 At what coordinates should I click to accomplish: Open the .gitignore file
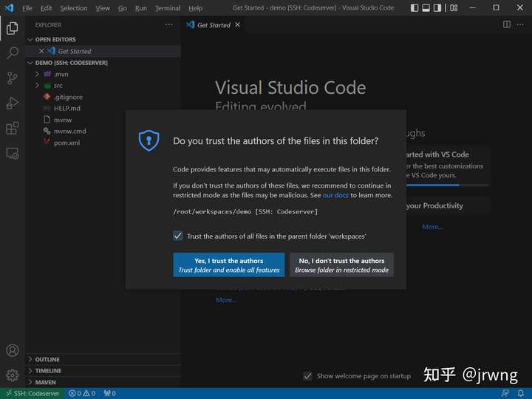point(68,97)
